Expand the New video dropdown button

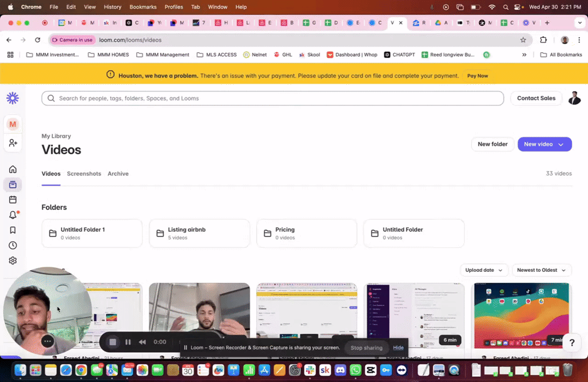click(x=544, y=144)
